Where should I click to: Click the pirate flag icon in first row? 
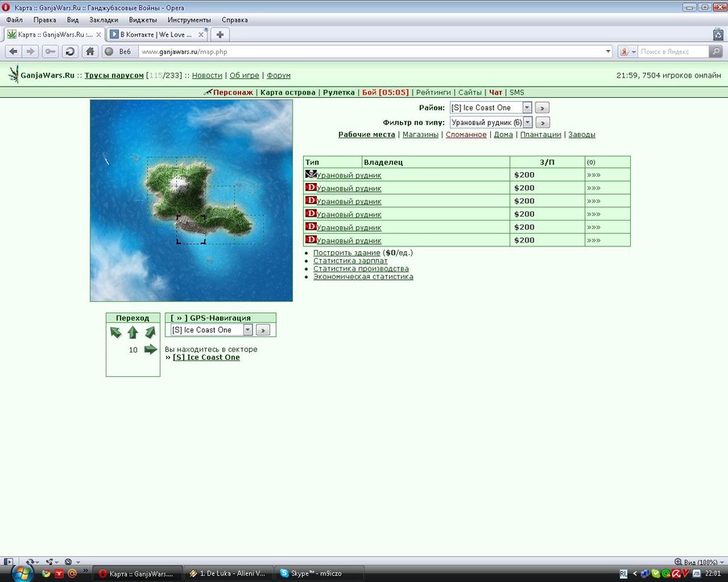(311, 174)
